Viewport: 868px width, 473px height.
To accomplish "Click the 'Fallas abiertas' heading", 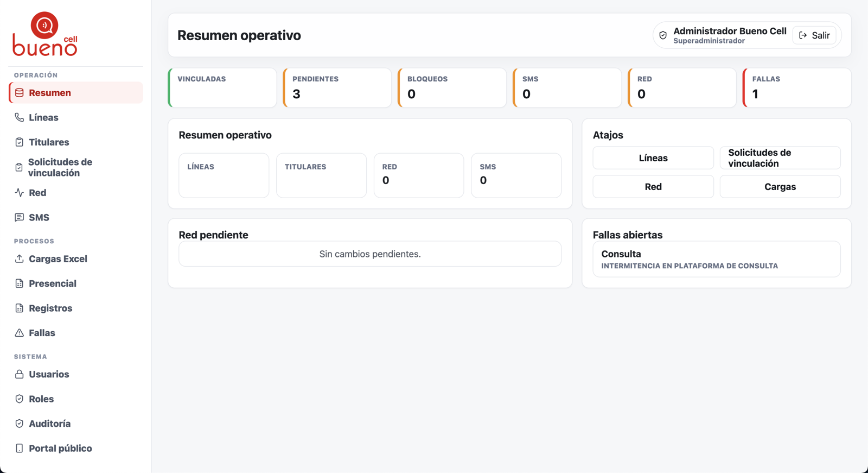I will tap(628, 235).
